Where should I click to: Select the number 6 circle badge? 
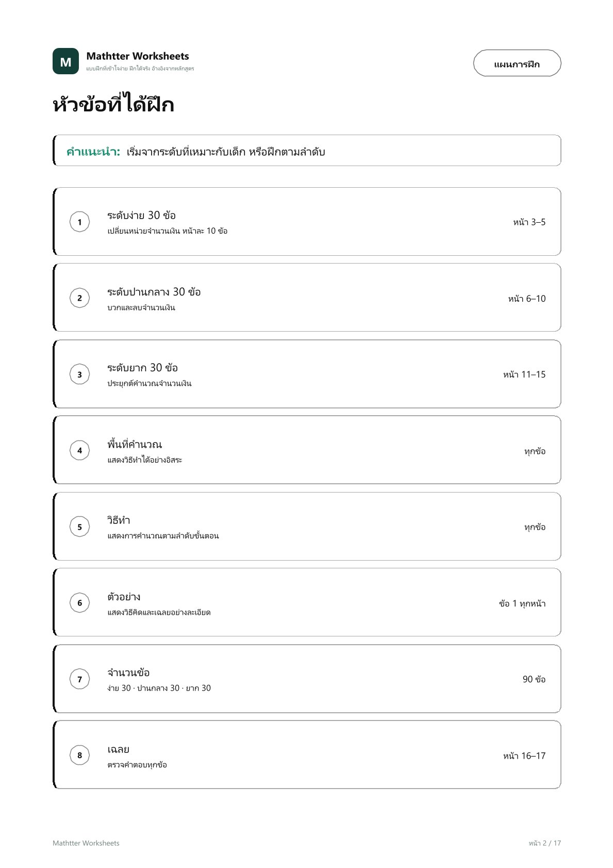click(79, 602)
